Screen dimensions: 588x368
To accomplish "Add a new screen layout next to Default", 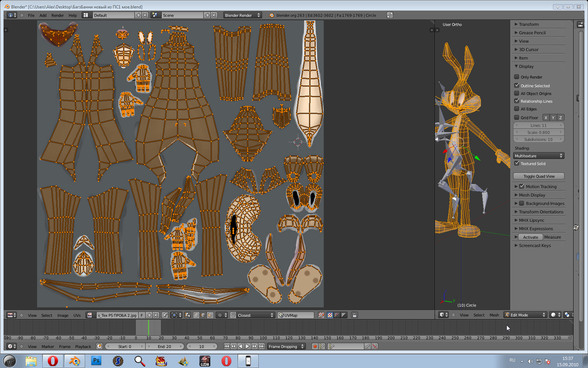I will [x=138, y=15].
